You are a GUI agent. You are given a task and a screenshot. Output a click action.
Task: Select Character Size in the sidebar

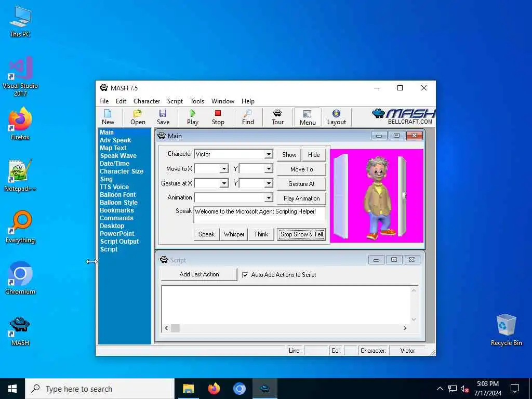122,171
